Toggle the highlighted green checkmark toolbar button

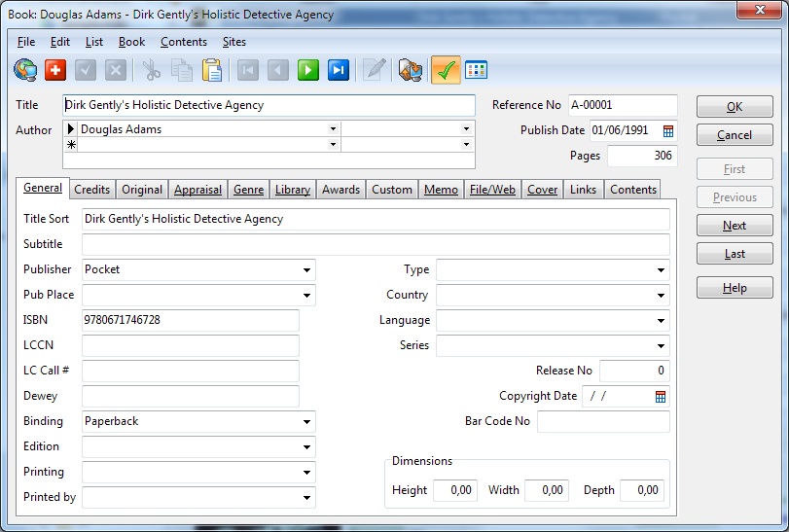click(446, 70)
